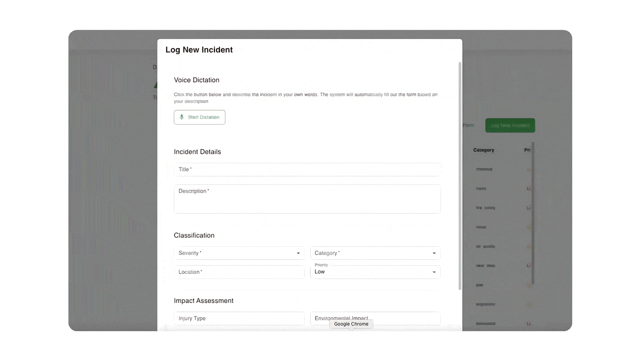
Task: Click the microphone icon in Start Dictation
Action: (182, 117)
